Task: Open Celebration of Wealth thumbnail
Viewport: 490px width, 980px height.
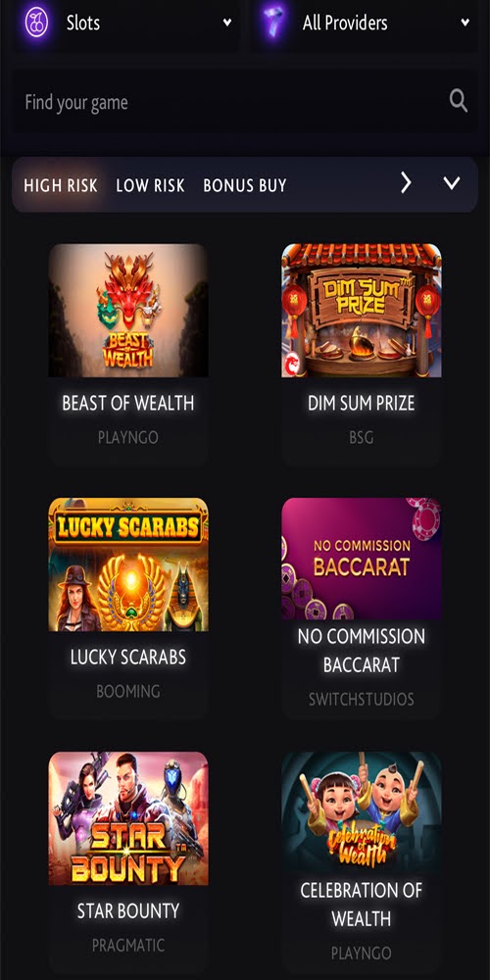Action: click(362, 811)
